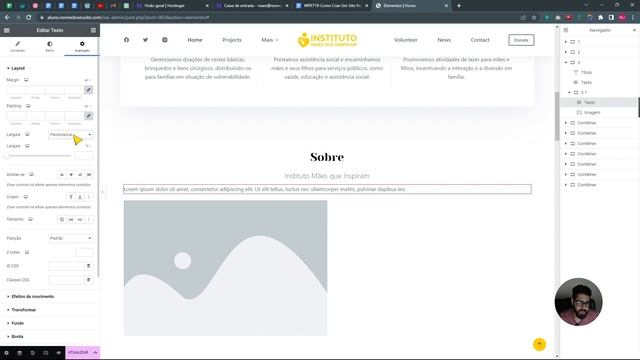Select Alinhar-se end option
Image resolution: width=640 pixels, height=360 pixels.
pos(80,175)
